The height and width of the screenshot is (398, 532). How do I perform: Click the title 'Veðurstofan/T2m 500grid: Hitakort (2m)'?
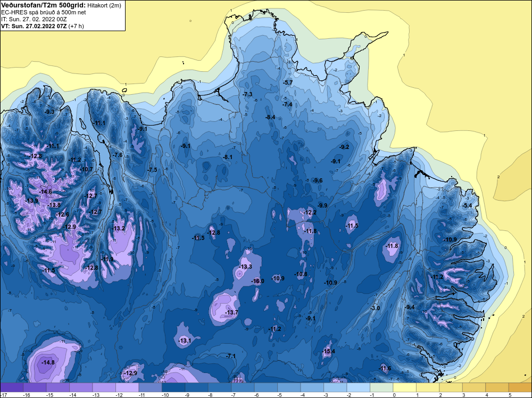61,5
